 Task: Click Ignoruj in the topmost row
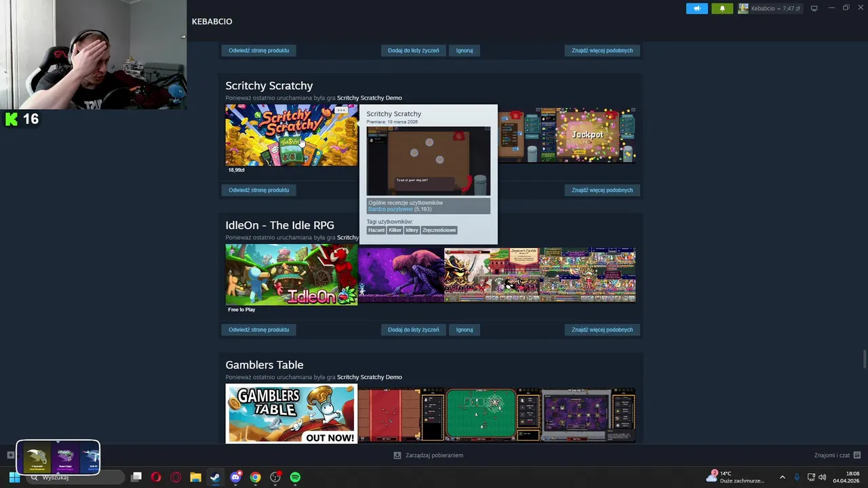pyautogui.click(x=465, y=50)
